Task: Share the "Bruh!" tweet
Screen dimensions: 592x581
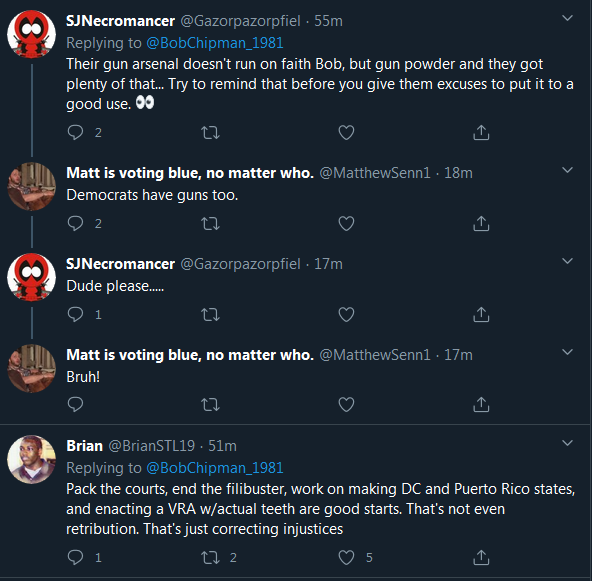Action: coord(481,404)
